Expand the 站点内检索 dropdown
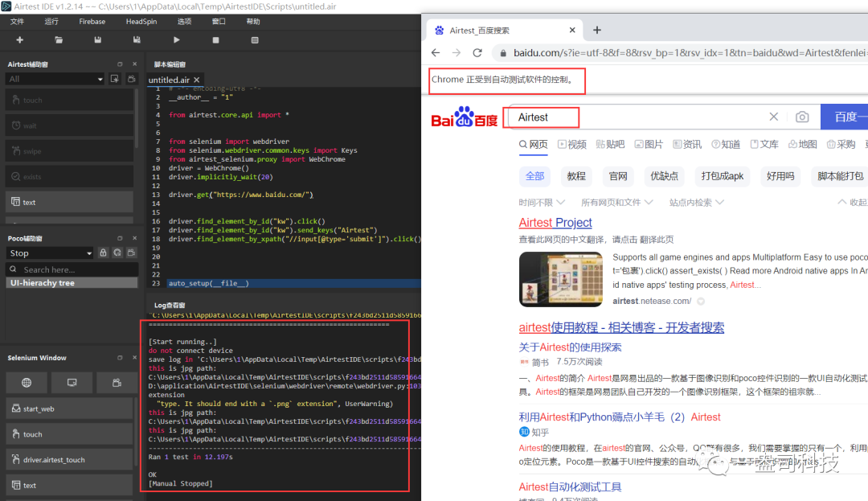The width and height of the screenshot is (868, 501). tap(696, 203)
